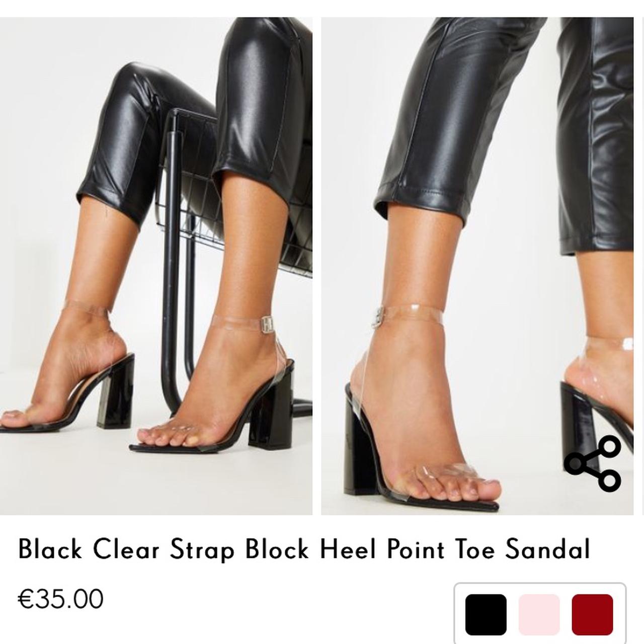Click the €35.00 price text

pos(61,599)
